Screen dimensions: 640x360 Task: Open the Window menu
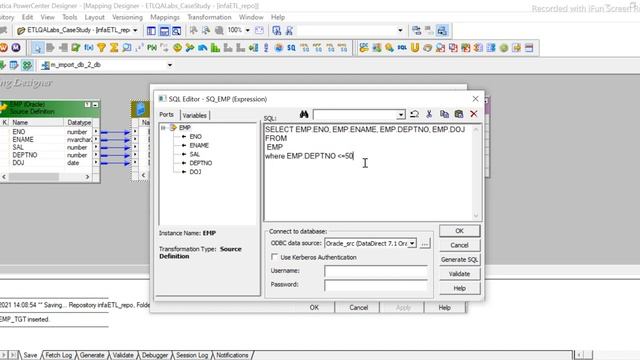(x=251, y=17)
